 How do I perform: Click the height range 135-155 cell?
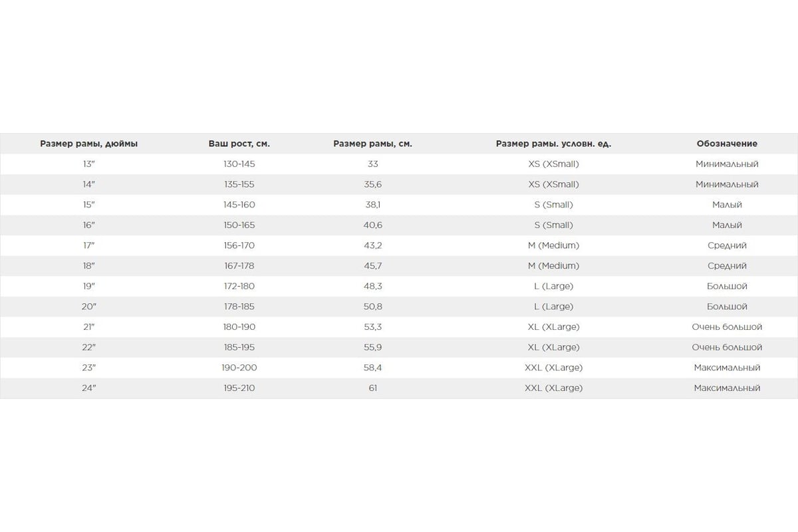pyautogui.click(x=239, y=184)
